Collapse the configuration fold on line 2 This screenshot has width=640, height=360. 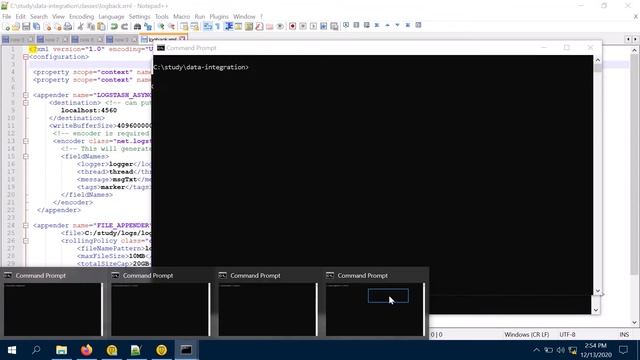(25, 57)
